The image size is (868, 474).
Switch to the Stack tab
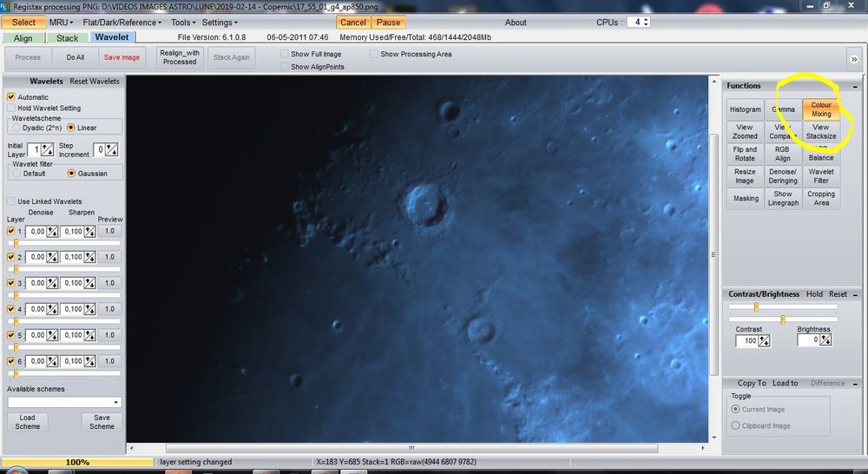[x=67, y=37]
